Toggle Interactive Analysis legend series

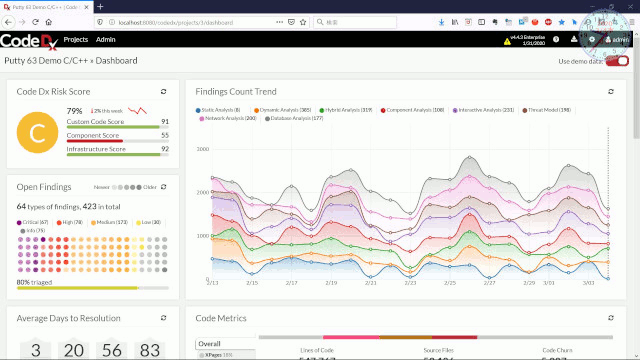click(x=483, y=110)
